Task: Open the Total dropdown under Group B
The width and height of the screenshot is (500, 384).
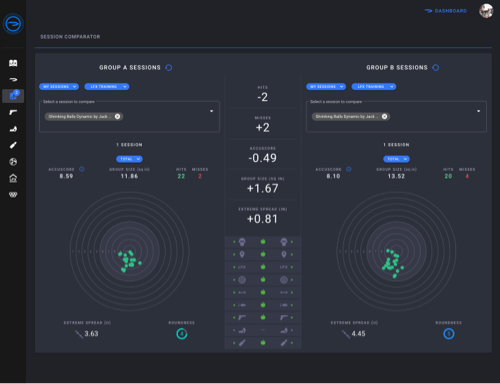Action: [396, 159]
